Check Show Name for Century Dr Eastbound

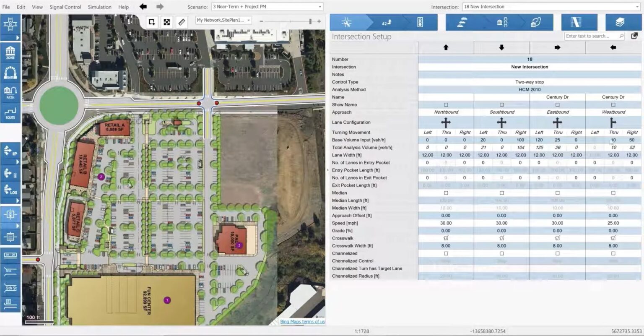[x=558, y=104]
